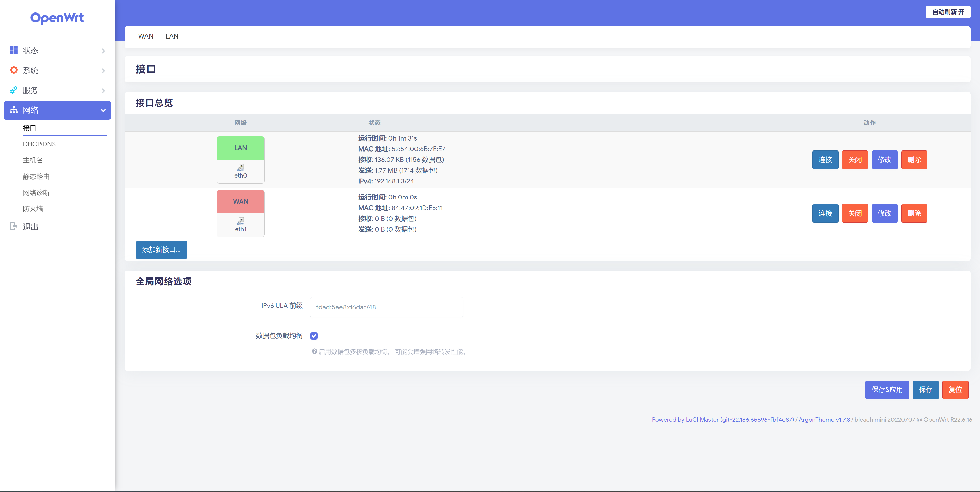This screenshot has width=980, height=492.
Task: Toggle the 自动刷新 auto-refresh button
Action: point(948,12)
